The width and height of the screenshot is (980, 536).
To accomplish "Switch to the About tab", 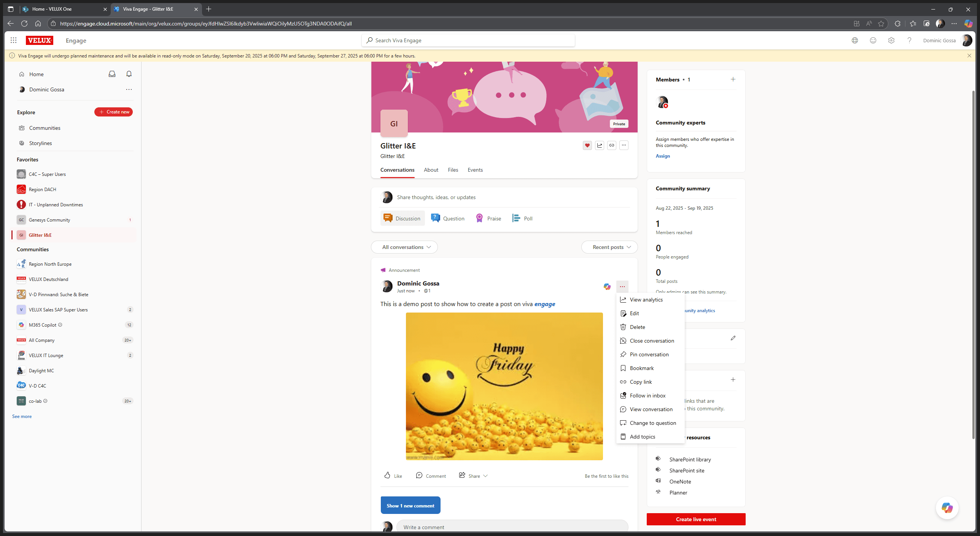I will pyautogui.click(x=431, y=170).
